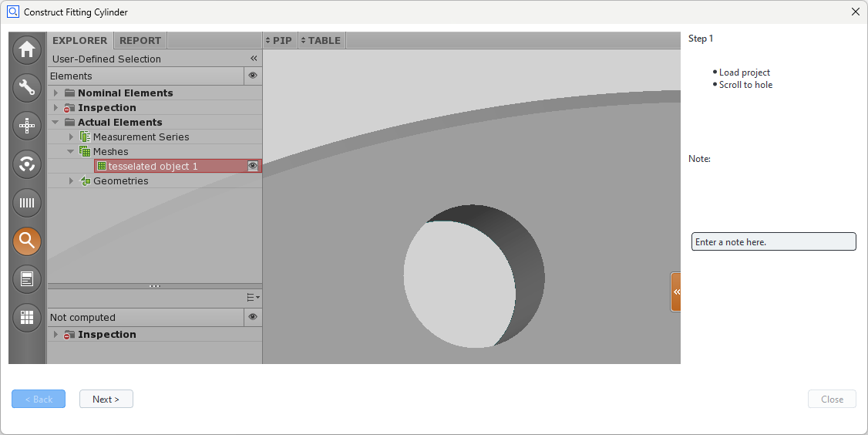Viewport: 868px width, 435px height.
Task: Collapse the Meshes tree node
Action: 71,152
